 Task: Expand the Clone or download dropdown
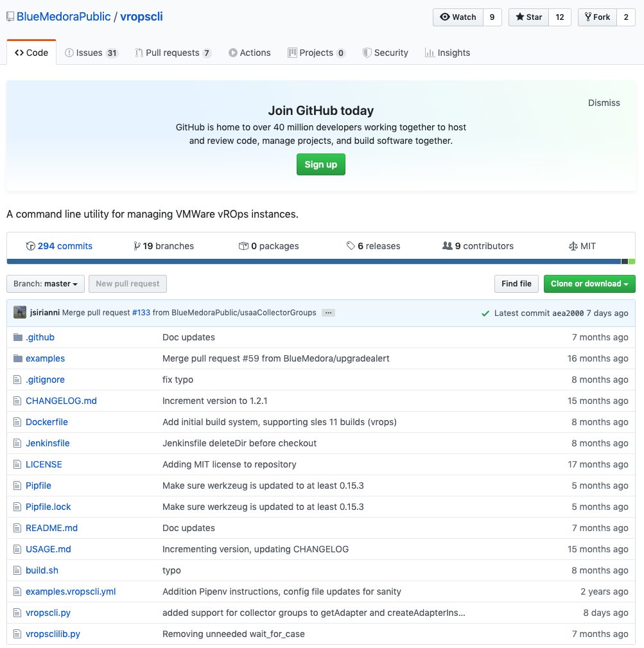[x=589, y=284]
